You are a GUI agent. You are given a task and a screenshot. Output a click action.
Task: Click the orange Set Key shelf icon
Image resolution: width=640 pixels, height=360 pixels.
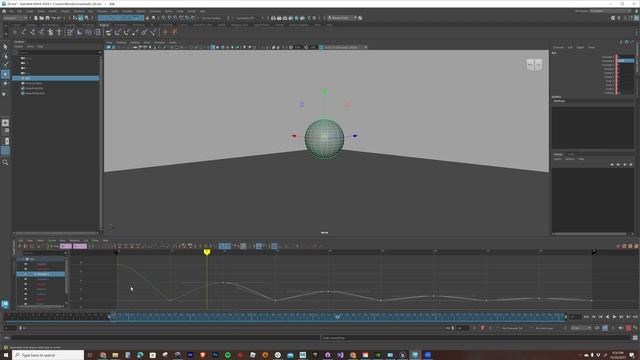tap(165, 32)
